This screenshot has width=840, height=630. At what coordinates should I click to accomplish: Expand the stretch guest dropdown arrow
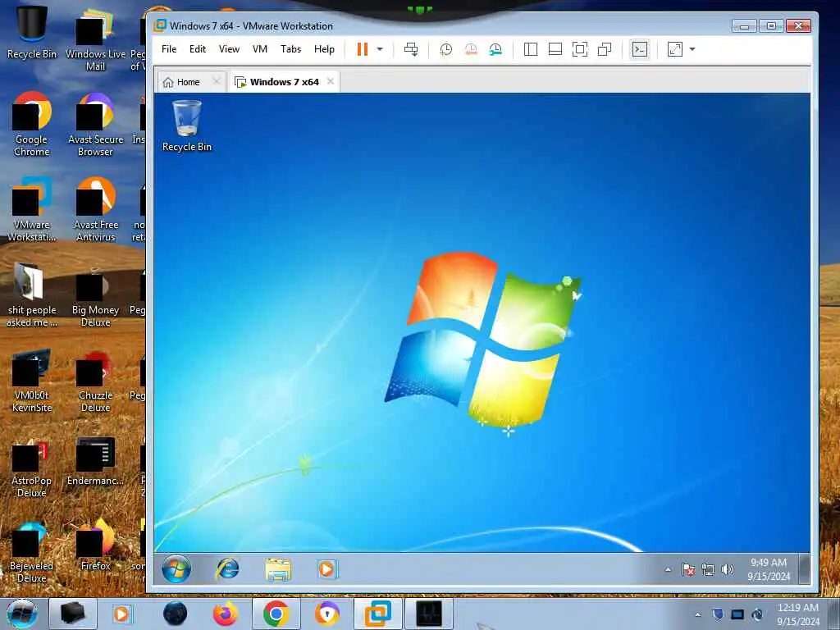pos(692,49)
